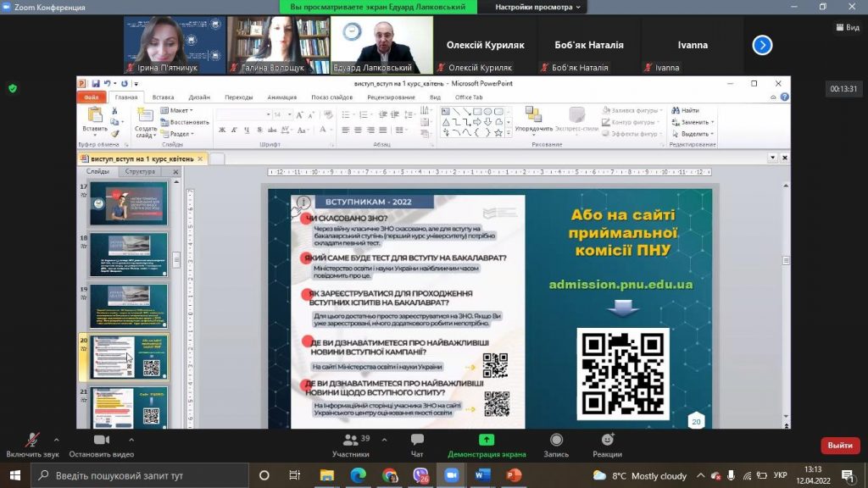Select slide 18 thumbnail in panel

129,254
